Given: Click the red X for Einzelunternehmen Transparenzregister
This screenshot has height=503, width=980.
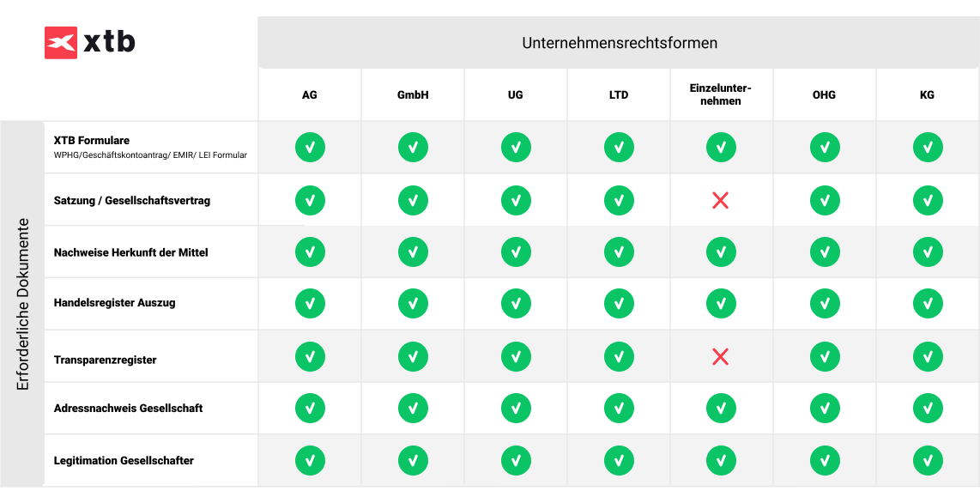Looking at the screenshot, I should (721, 357).
